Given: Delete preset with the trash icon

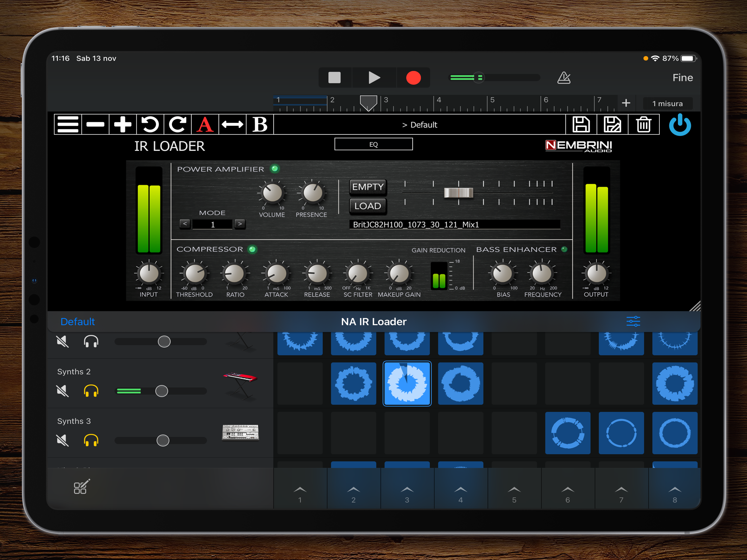Looking at the screenshot, I should point(644,125).
